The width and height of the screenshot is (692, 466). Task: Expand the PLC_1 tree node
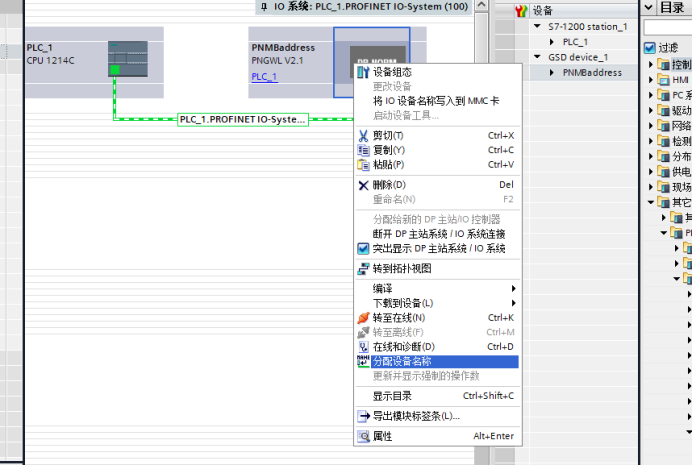pyautogui.click(x=552, y=42)
